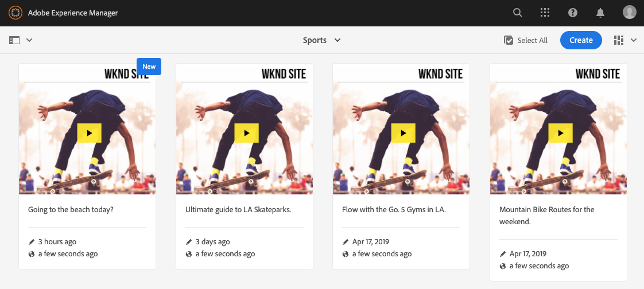Click 'Mountain Bike Routes for the weekend.' title
Viewport: 644px width, 289px height.
(546, 216)
